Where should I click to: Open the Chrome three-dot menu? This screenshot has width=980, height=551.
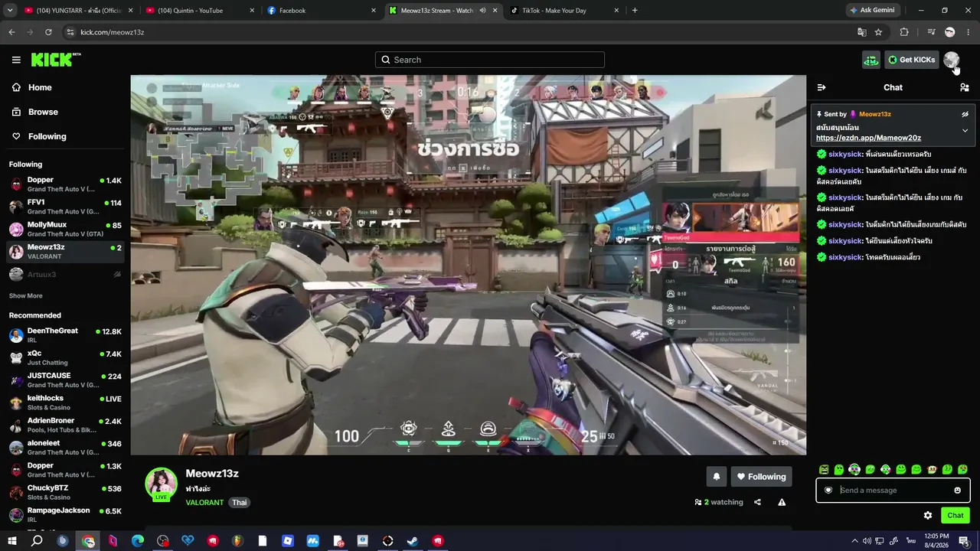[969, 32]
